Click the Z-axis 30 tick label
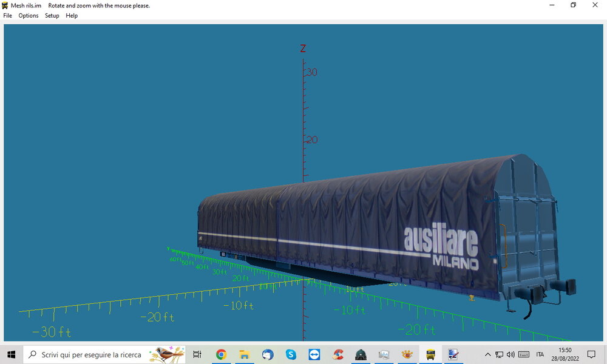Viewport: 607px width, 364px height. tap(311, 72)
